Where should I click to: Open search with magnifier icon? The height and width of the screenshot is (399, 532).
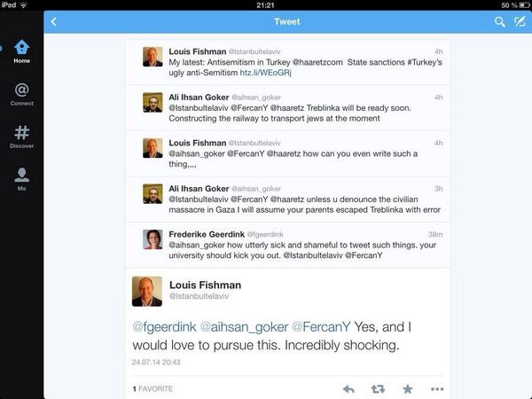(499, 21)
